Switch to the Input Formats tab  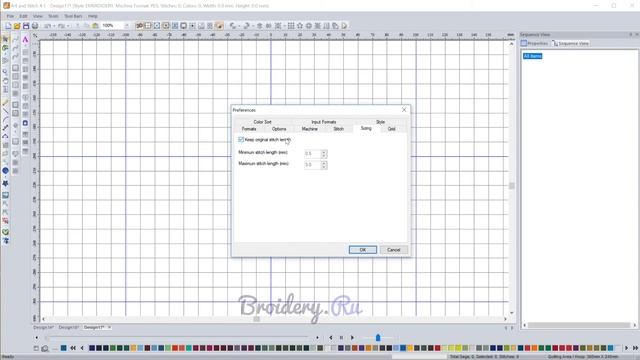click(x=324, y=122)
